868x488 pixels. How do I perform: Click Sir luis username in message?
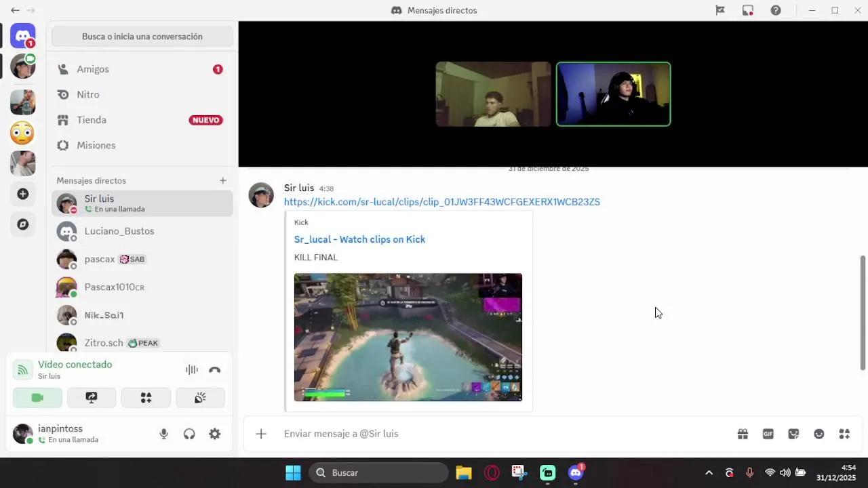click(x=299, y=188)
